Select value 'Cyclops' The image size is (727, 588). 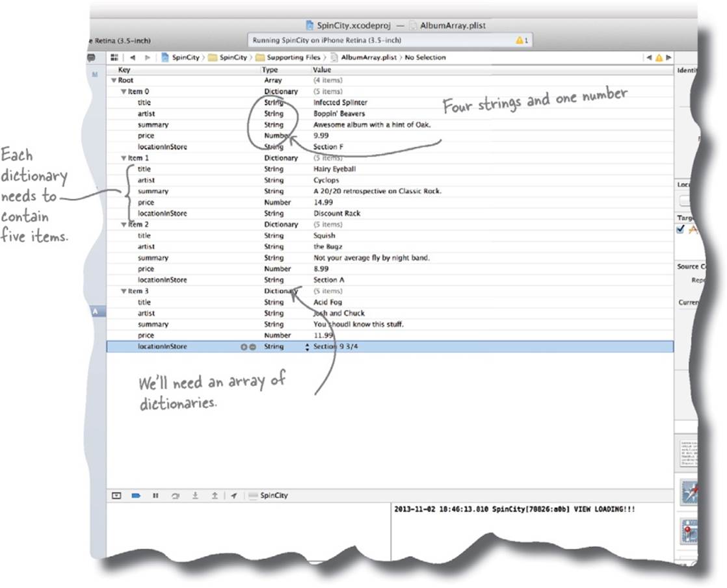tap(326, 180)
